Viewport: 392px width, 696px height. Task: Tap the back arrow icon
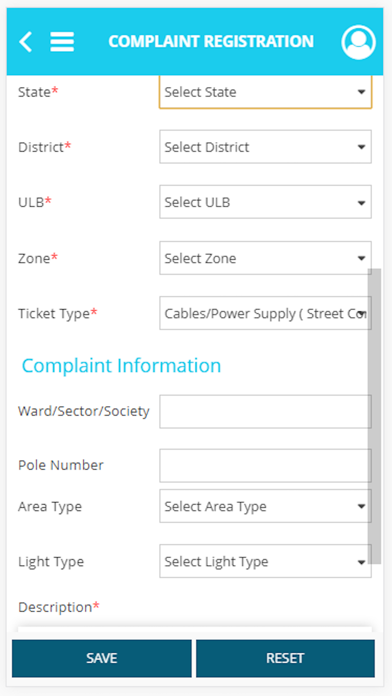tap(25, 42)
